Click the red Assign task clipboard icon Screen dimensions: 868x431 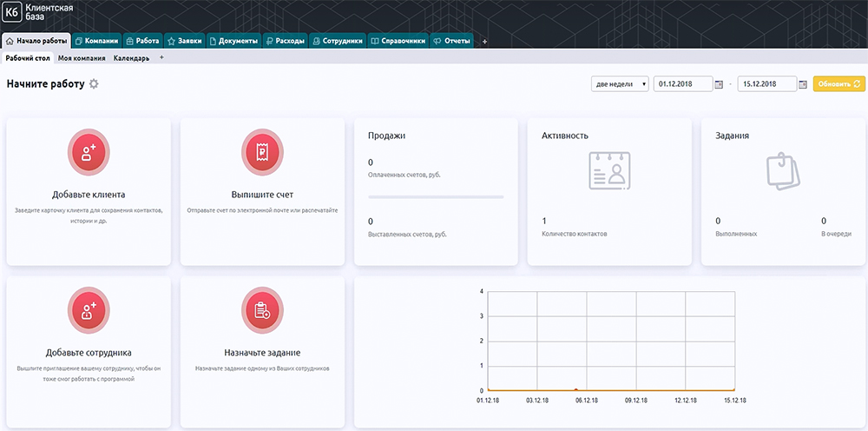[262, 310]
